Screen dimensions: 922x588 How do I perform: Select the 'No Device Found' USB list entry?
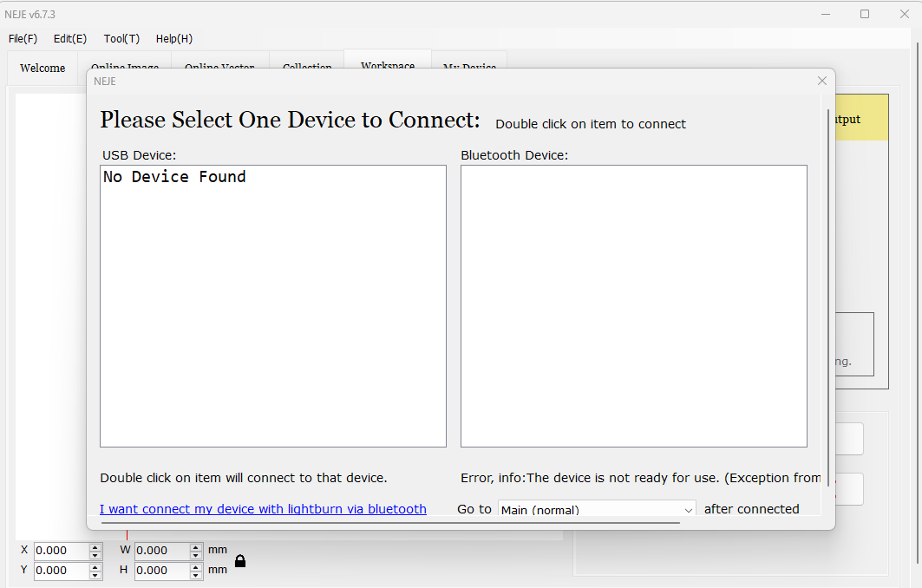click(174, 176)
